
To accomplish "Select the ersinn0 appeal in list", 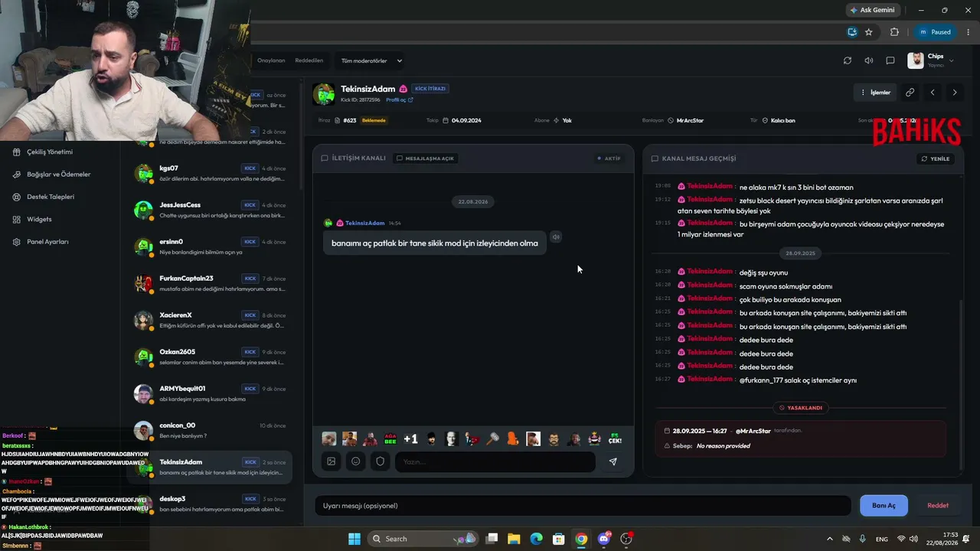I will point(210,247).
